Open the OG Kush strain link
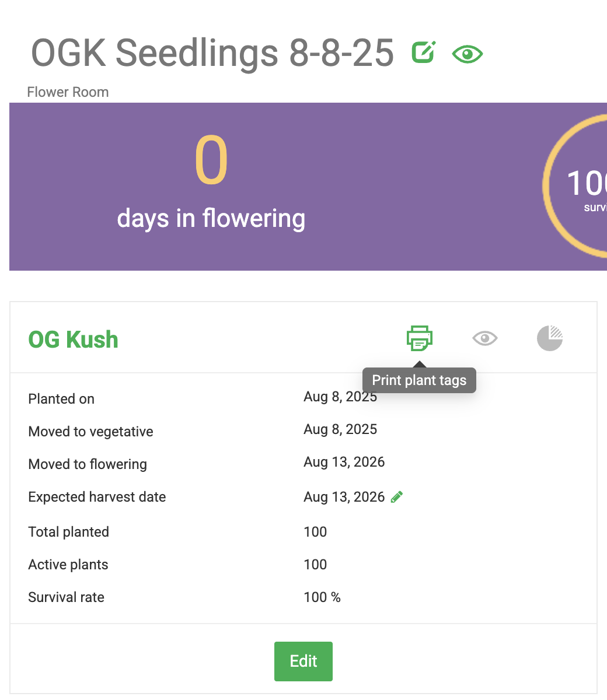 pyautogui.click(x=74, y=339)
